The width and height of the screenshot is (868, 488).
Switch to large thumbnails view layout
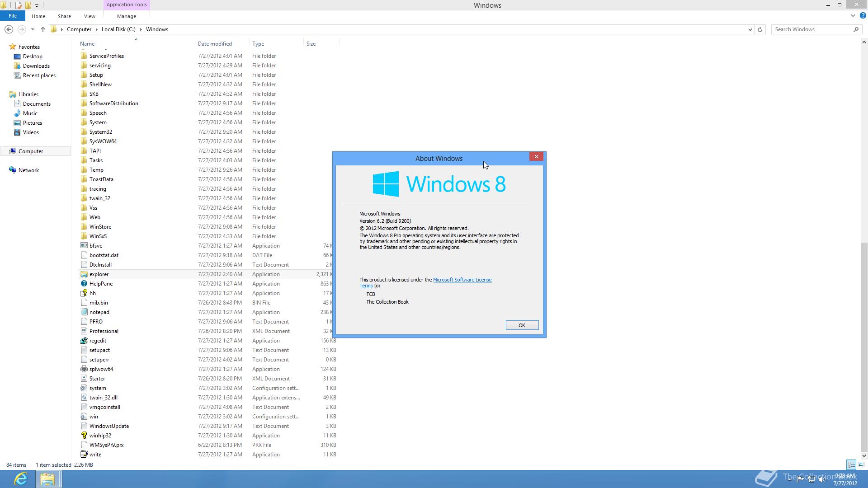click(861, 465)
